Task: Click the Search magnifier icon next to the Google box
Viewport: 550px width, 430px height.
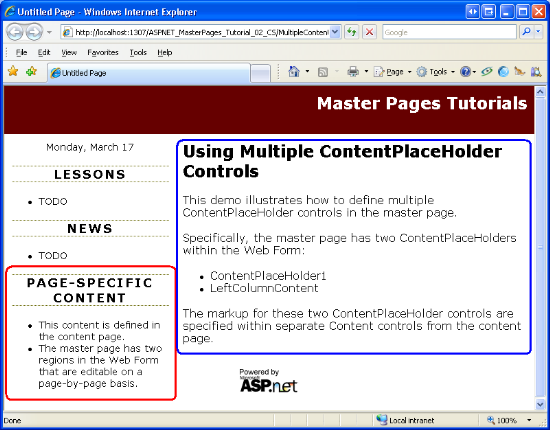Action: point(526,32)
